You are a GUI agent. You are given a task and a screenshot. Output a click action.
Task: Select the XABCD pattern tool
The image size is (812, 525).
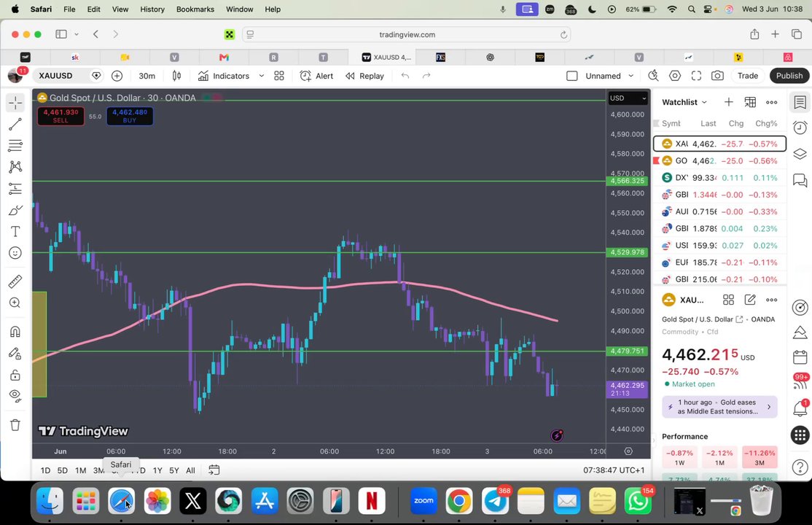tap(15, 167)
